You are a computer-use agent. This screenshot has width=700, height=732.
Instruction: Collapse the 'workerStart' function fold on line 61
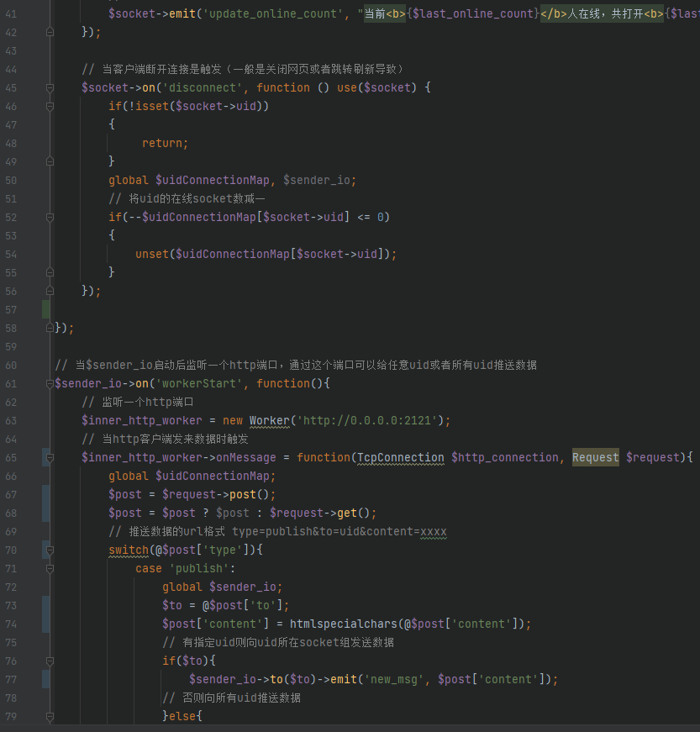pos(50,384)
